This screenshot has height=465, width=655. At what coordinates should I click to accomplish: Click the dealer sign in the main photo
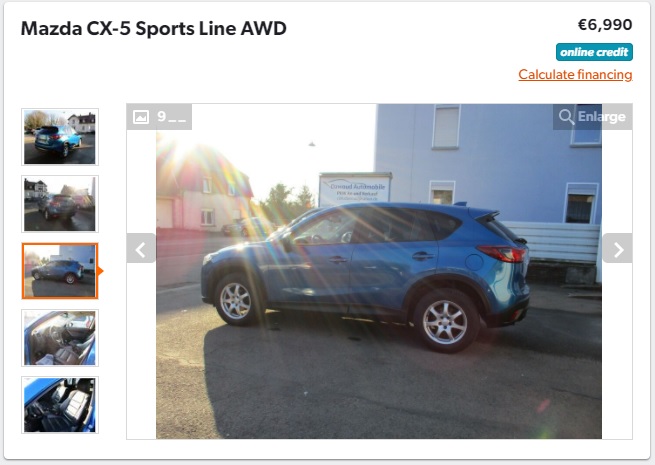coord(355,189)
